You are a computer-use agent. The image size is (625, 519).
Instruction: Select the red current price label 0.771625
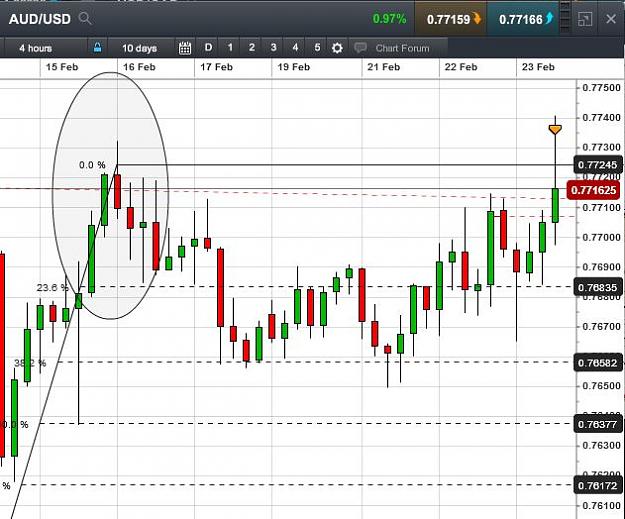pos(594,190)
